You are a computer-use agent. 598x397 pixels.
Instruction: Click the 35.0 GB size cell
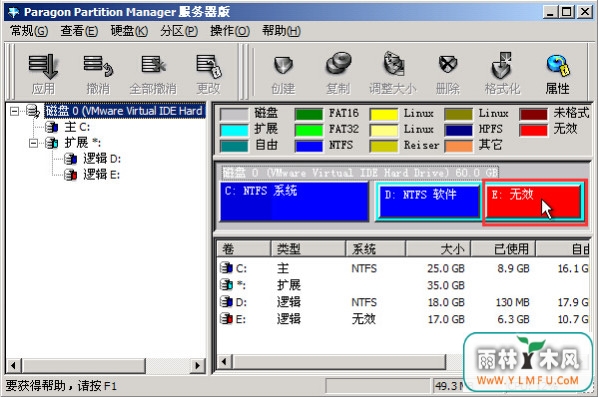[446, 285]
